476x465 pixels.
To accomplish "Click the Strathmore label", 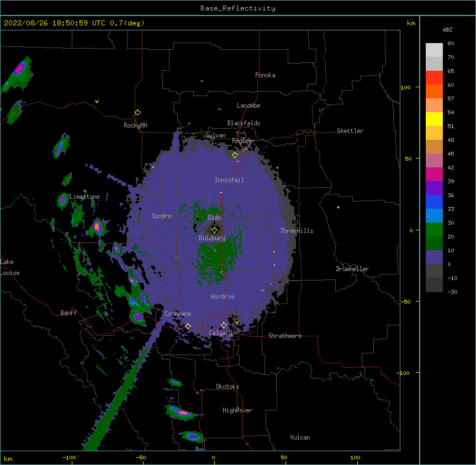I will coord(285,336).
